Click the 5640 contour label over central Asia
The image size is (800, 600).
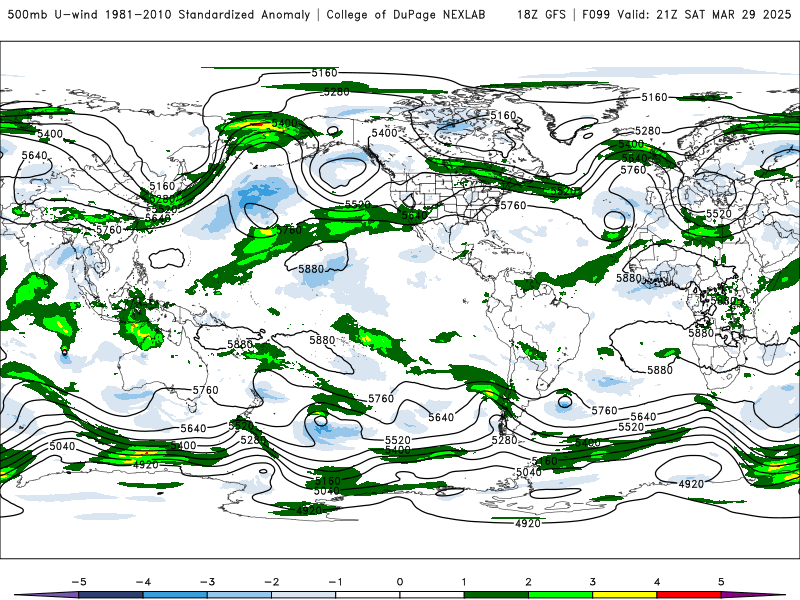(x=34, y=155)
